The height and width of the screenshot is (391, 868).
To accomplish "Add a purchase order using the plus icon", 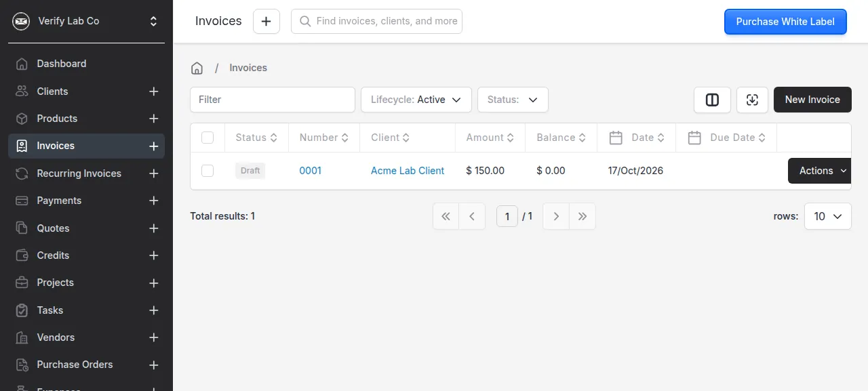I will pyautogui.click(x=154, y=365).
